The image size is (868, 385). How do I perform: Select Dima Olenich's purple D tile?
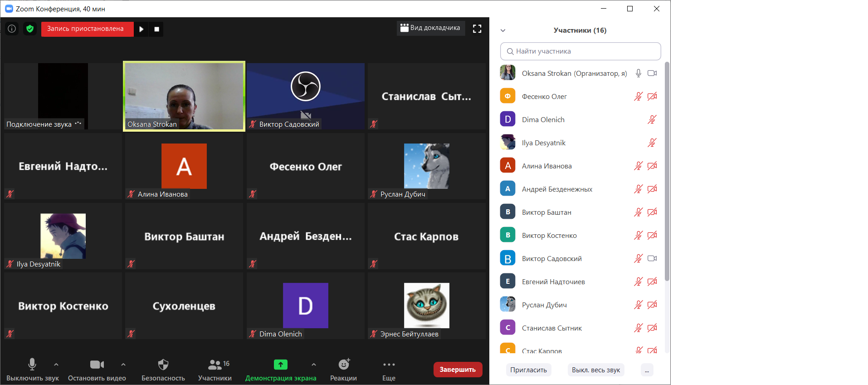coord(306,306)
